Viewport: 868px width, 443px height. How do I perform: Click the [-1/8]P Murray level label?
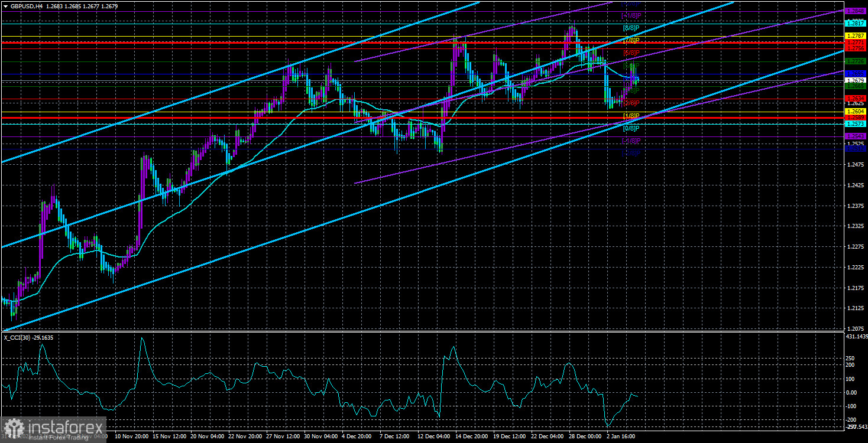[x=630, y=141]
